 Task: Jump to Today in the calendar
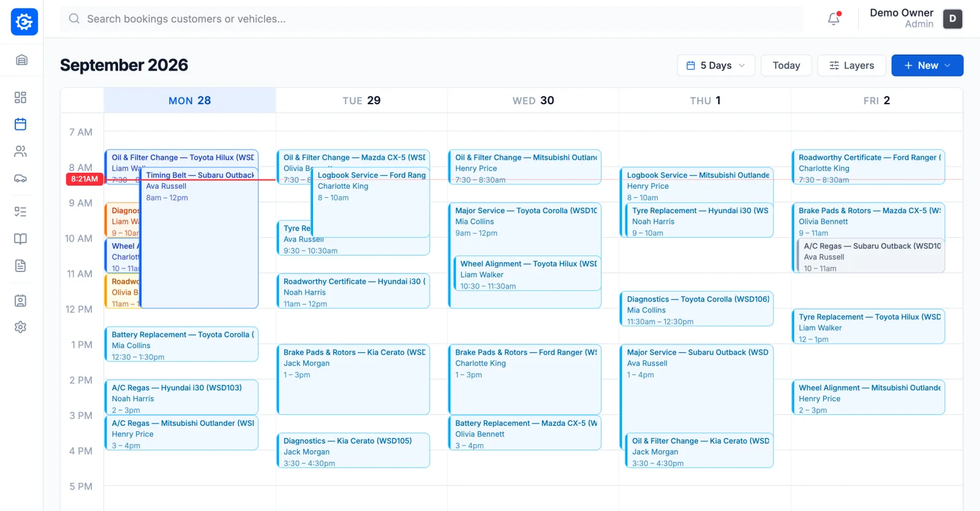coord(786,66)
